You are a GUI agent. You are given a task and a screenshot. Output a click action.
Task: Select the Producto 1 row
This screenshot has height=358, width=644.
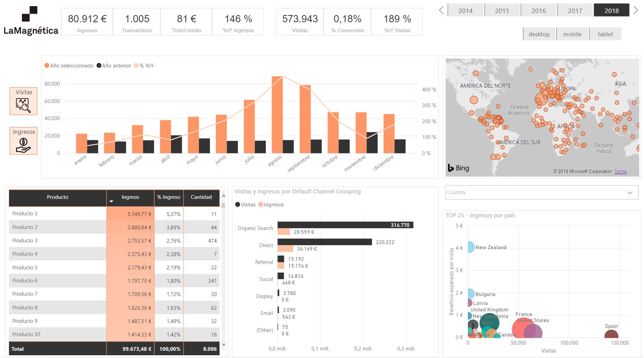coord(114,214)
